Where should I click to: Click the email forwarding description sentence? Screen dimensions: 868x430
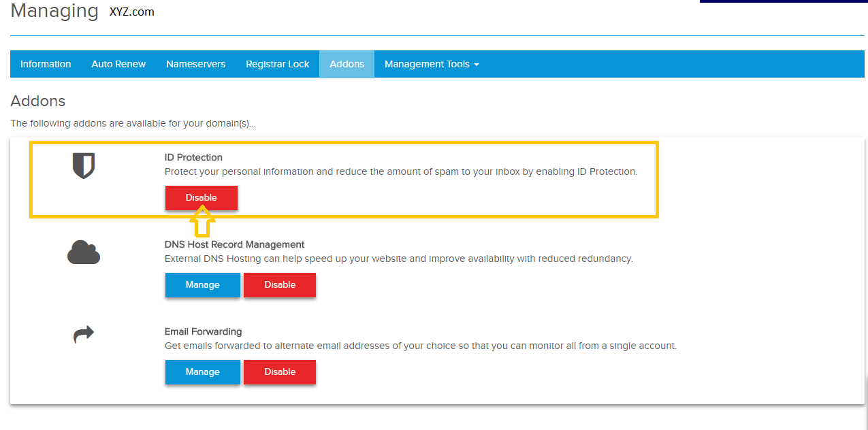click(421, 346)
